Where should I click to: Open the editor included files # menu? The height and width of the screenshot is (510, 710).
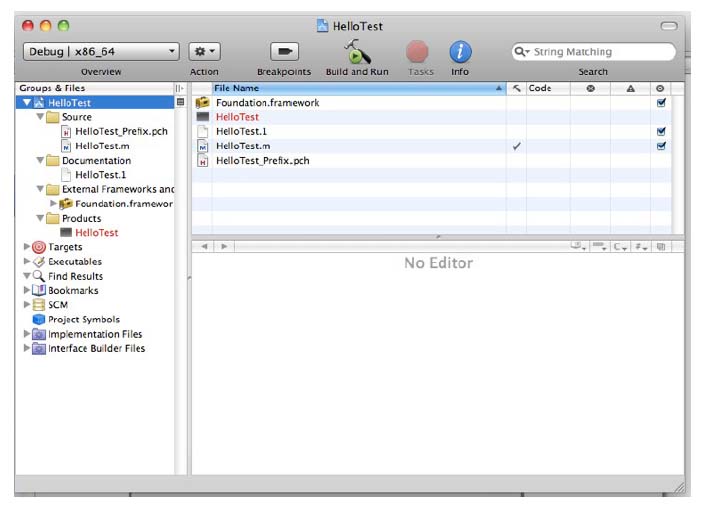(640, 246)
